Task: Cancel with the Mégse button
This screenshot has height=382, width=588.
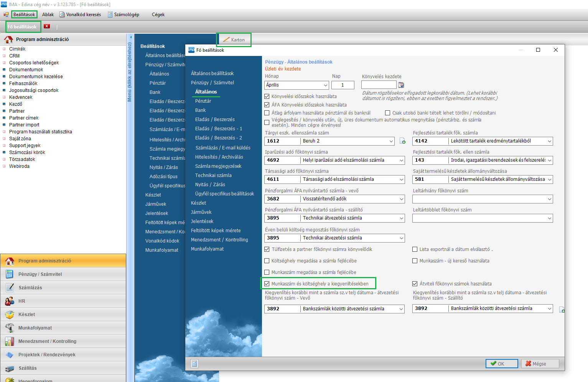Action: point(540,364)
